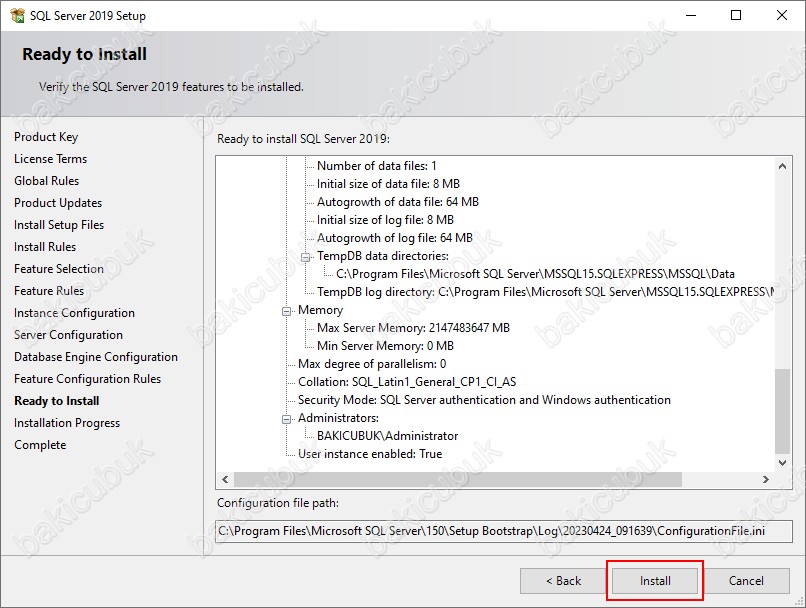The image size is (806, 608).
Task: Select the Install Setup Files step
Action: click(x=59, y=225)
